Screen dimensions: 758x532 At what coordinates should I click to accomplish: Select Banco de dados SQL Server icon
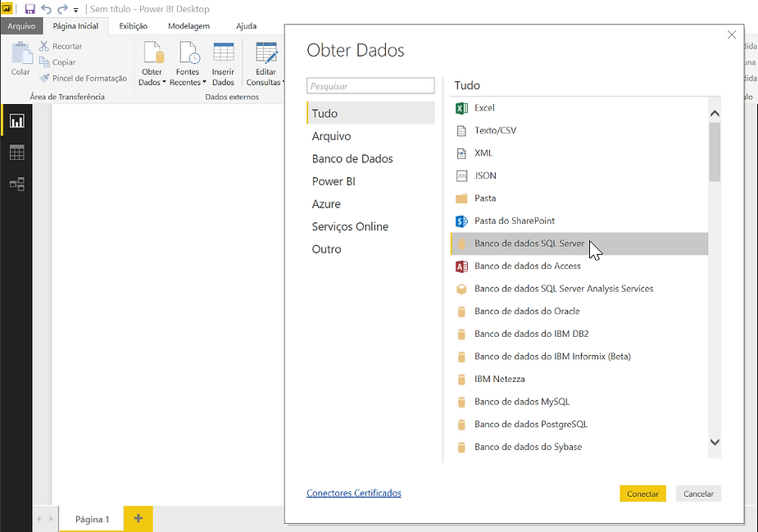(x=461, y=243)
